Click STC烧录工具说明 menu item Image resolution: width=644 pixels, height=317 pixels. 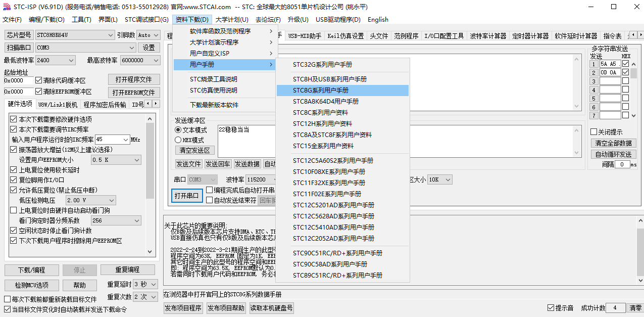coord(224,79)
